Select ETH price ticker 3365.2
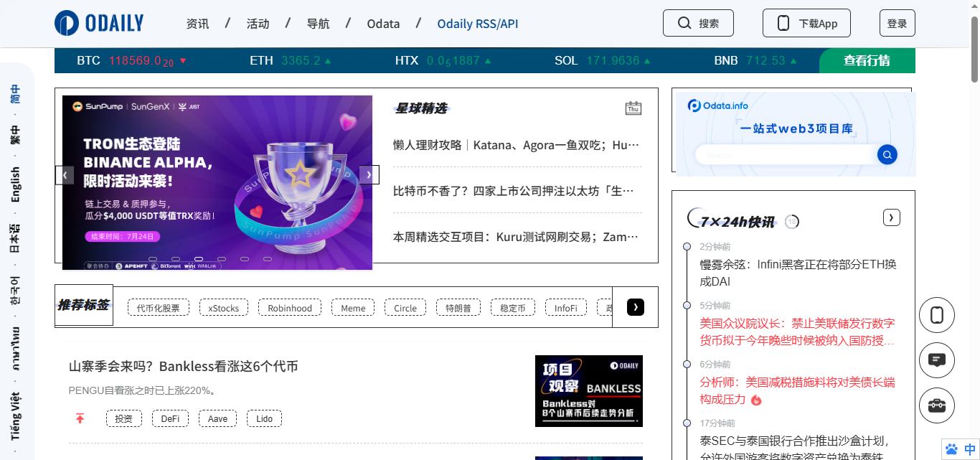This screenshot has height=460, width=980. [x=291, y=61]
